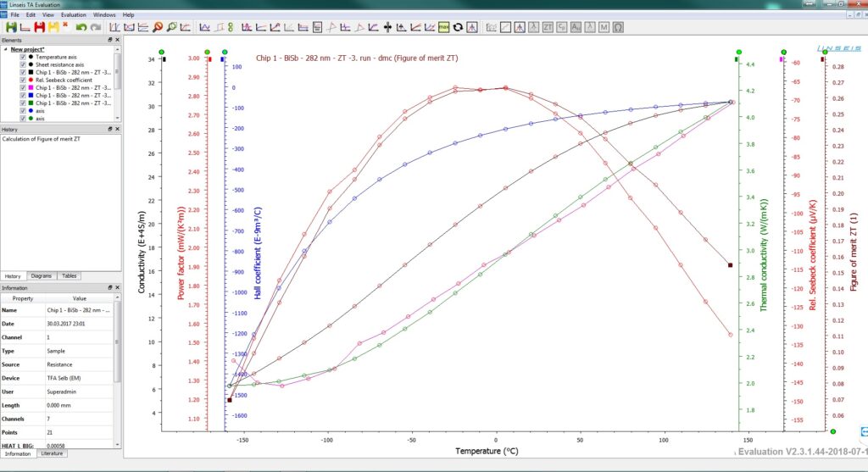Image resolution: width=868 pixels, height=472 pixels.
Task: Click Elements list scroll-down arrow
Action: click(117, 118)
